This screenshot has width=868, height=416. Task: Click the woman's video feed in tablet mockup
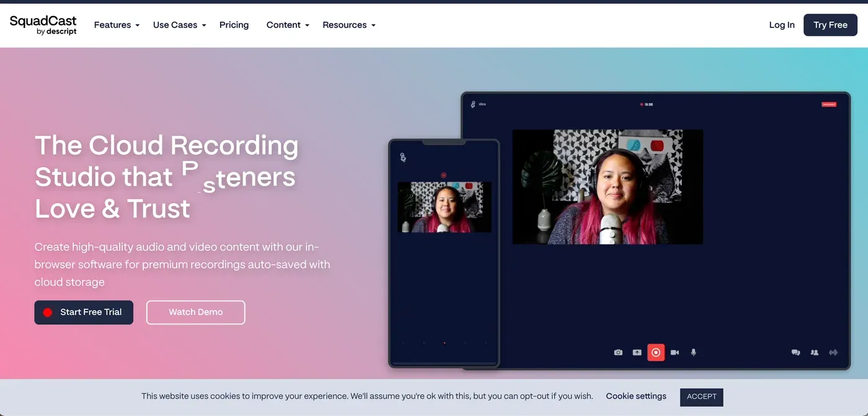click(x=608, y=187)
